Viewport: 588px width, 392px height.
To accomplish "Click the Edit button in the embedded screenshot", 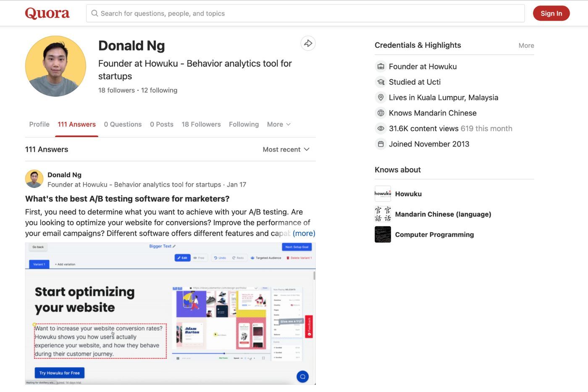I will [182, 258].
